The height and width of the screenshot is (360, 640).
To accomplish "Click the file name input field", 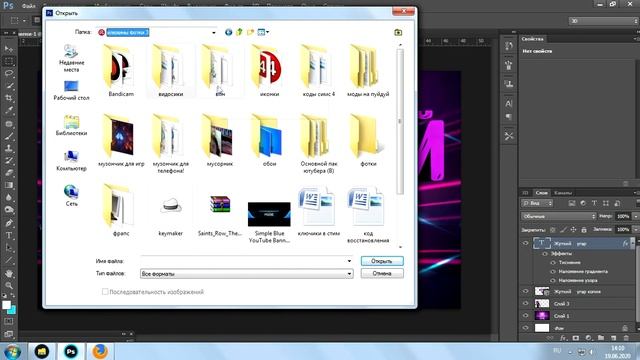I will [x=243, y=261].
